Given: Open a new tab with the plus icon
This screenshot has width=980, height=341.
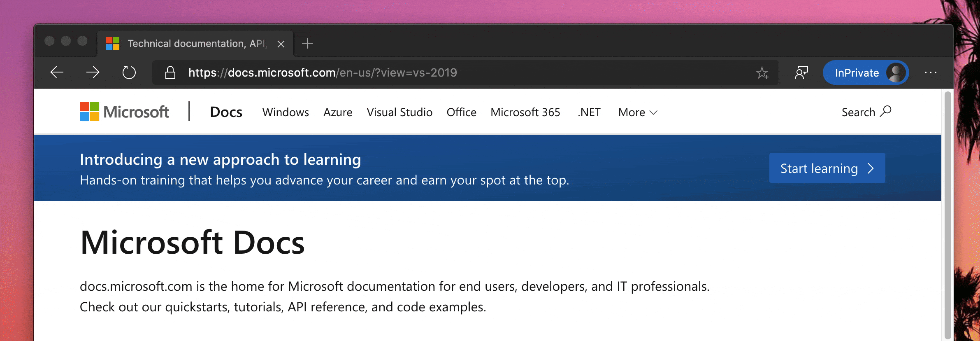Looking at the screenshot, I should click(307, 43).
